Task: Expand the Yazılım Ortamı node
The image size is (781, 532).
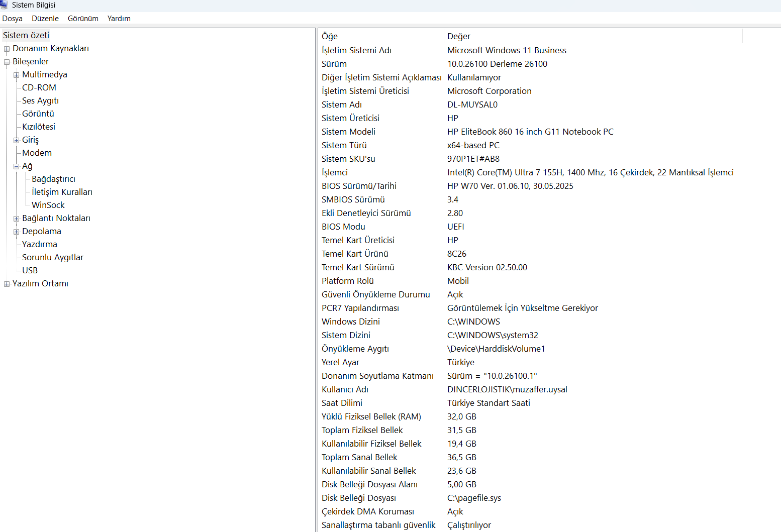Action: pos(7,284)
